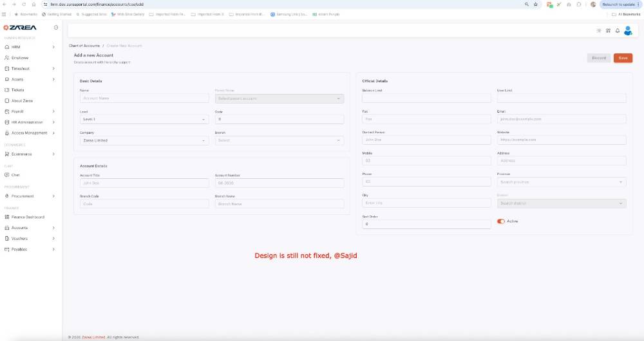Click the Save button
Image resolution: width=644 pixels, height=341 pixels.
[623, 58]
